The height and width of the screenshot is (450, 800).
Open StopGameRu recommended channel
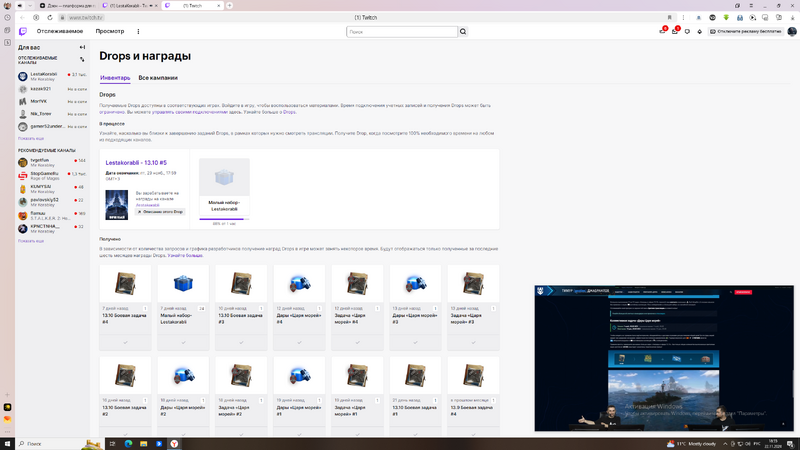[x=52, y=176]
